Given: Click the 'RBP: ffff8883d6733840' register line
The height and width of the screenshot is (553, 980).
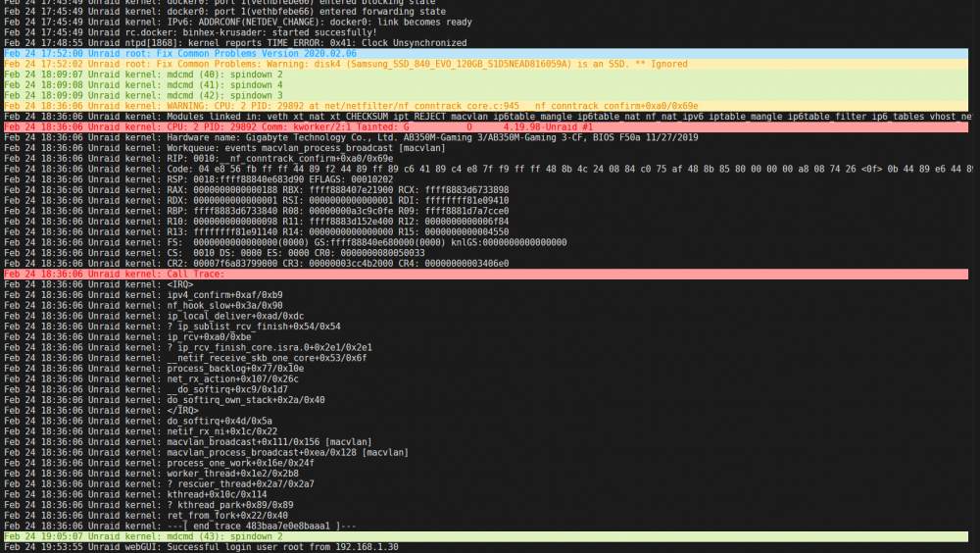Looking at the screenshot, I should point(256,211).
